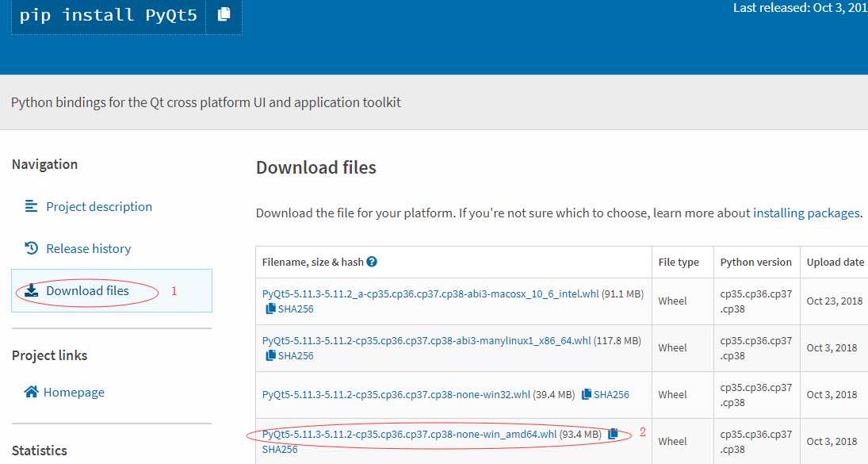
Task: Visit the project Homepage link
Action: (x=75, y=392)
